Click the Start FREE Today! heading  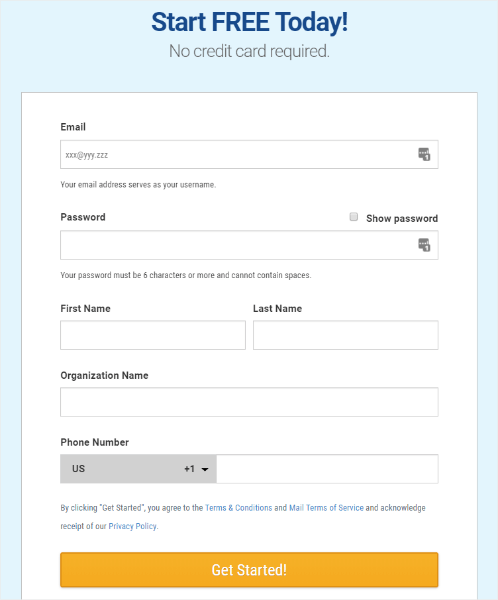[x=250, y=22]
